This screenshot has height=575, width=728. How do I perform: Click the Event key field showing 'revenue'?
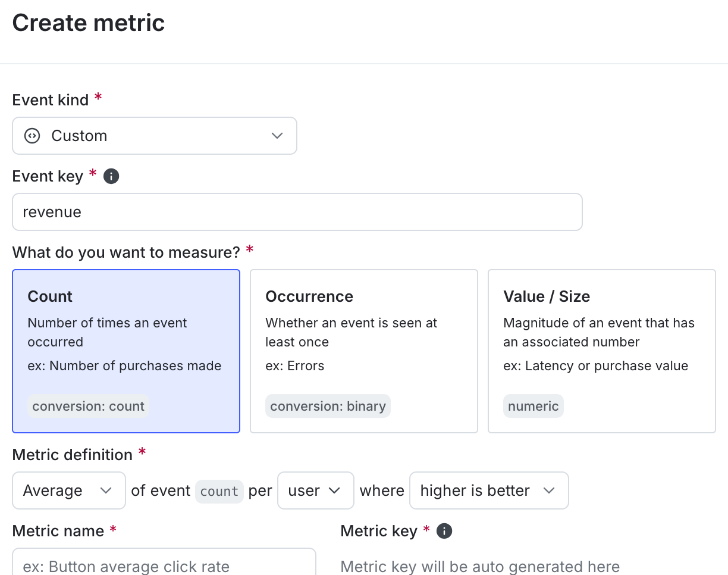[x=297, y=212]
